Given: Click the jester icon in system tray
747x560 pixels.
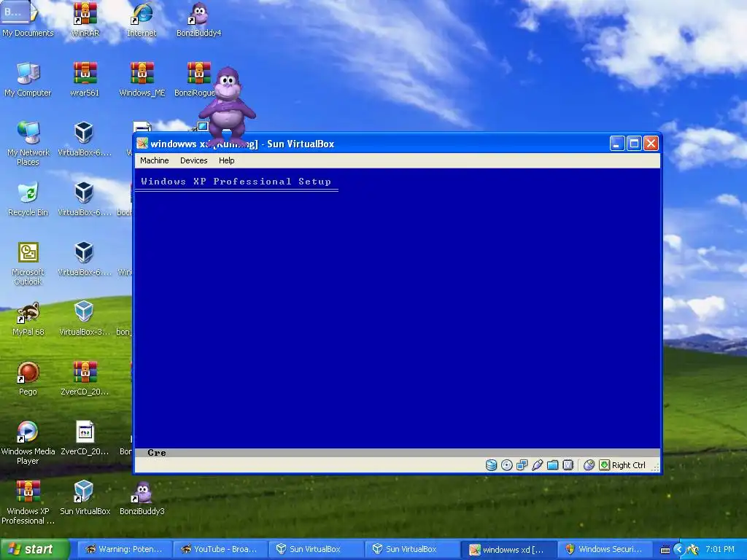Looking at the screenshot, I should pos(693,550).
